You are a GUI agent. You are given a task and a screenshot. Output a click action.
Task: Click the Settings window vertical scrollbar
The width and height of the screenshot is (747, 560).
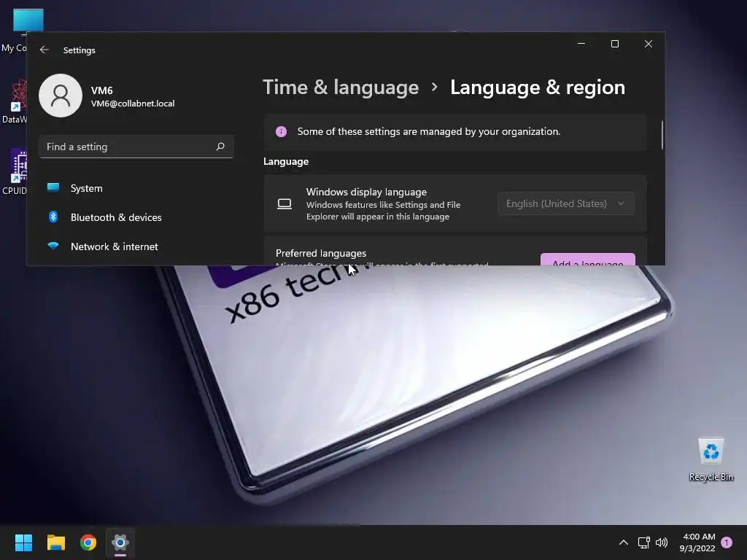pos(662,135)
